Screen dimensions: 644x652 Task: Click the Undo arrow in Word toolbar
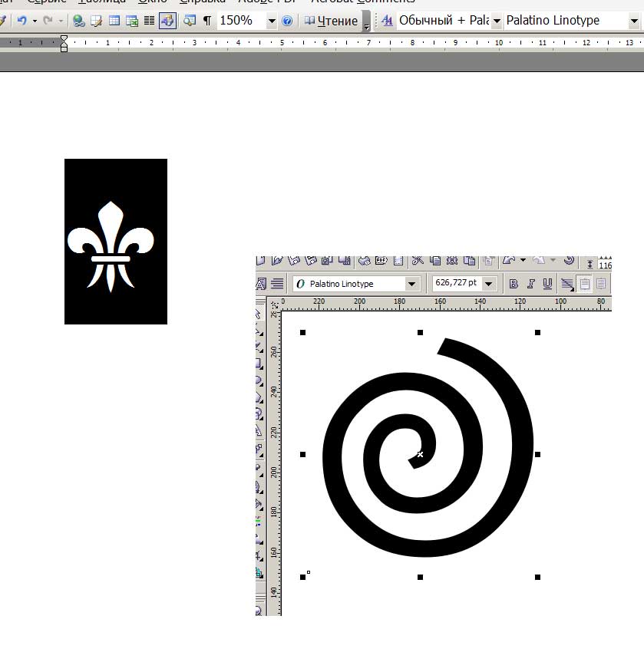pyautogui.click(x=22, y=21)
